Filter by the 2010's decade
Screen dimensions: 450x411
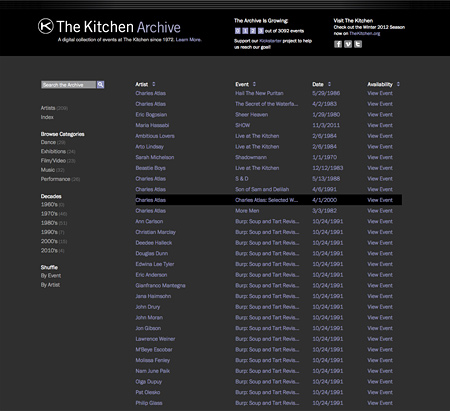pyautogui.click(x=49, y=250)
